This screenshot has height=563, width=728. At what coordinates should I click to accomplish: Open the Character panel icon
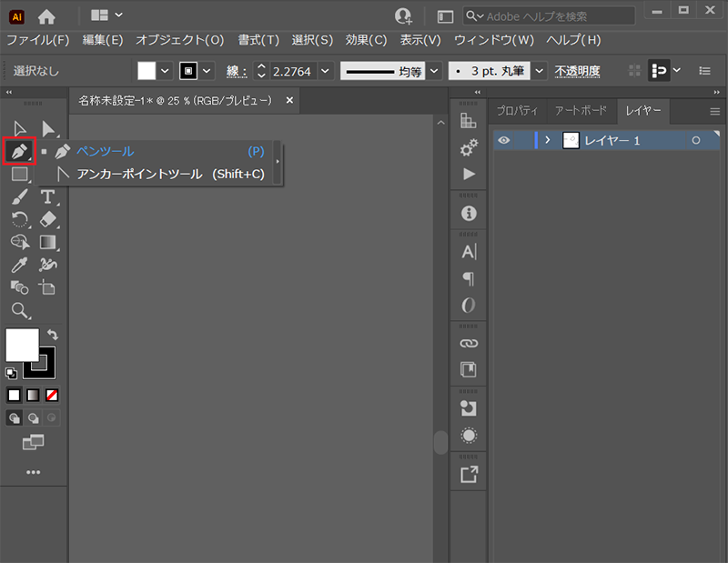coord(469,252)
